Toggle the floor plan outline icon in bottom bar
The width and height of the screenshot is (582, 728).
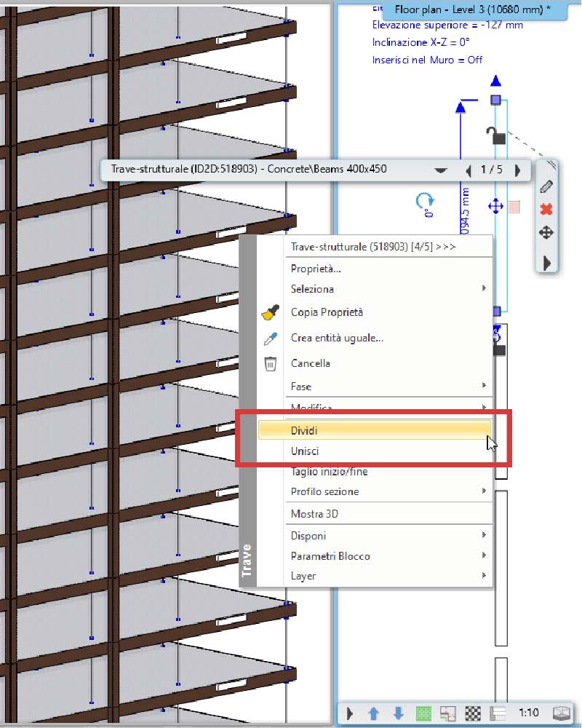[x=448, y=713]
